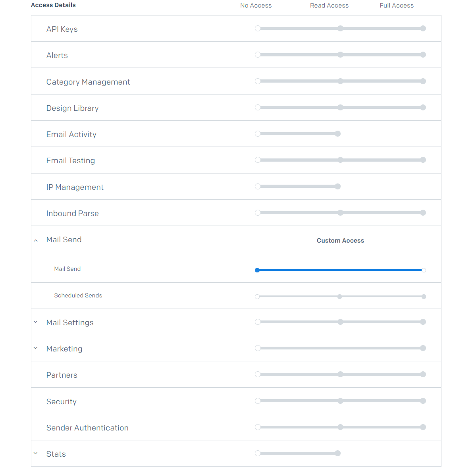Set IP Management to No Access
Screen dimensions: 476x467
pyautogui.click(x=258, y=186)
